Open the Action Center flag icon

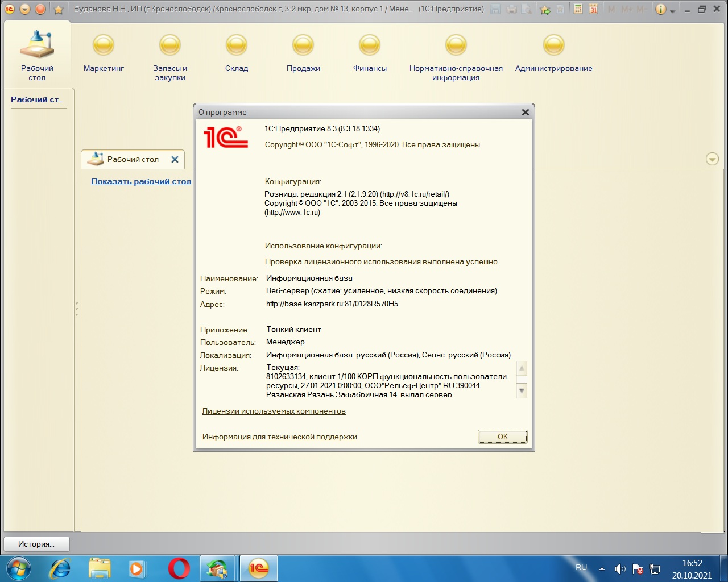point(638,569)
